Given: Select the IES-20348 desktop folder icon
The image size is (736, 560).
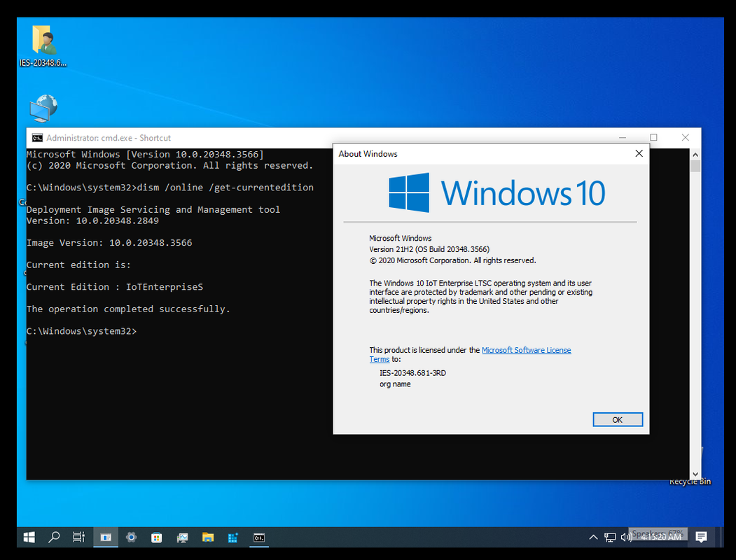Looking at the screenshot, I should [x=43, y=46].
